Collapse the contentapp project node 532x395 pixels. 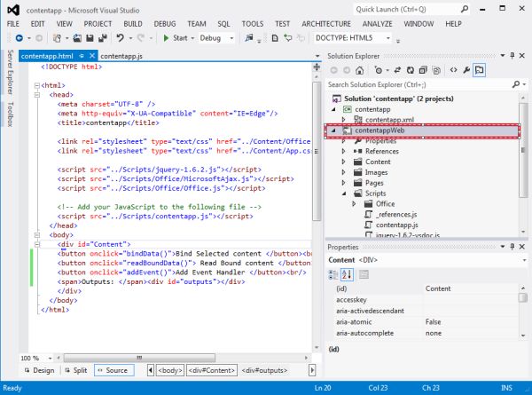tap(334, 109)
